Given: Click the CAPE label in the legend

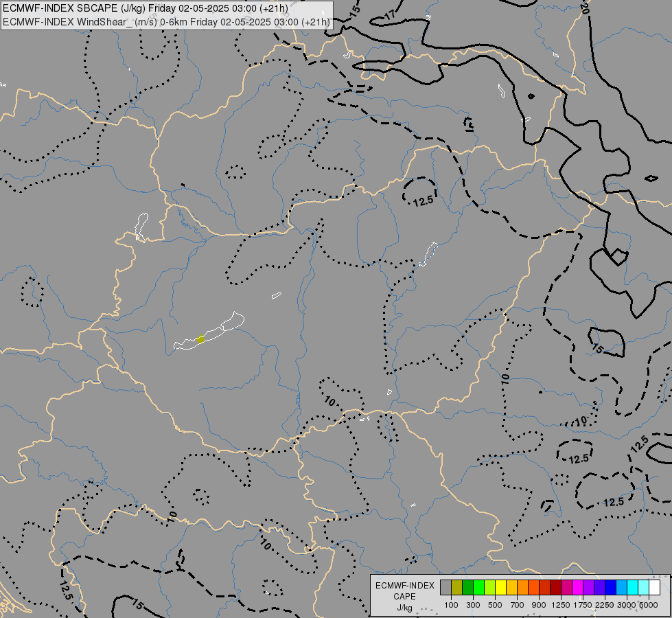Looking at the screenshot, I should (x=404, y=597).
